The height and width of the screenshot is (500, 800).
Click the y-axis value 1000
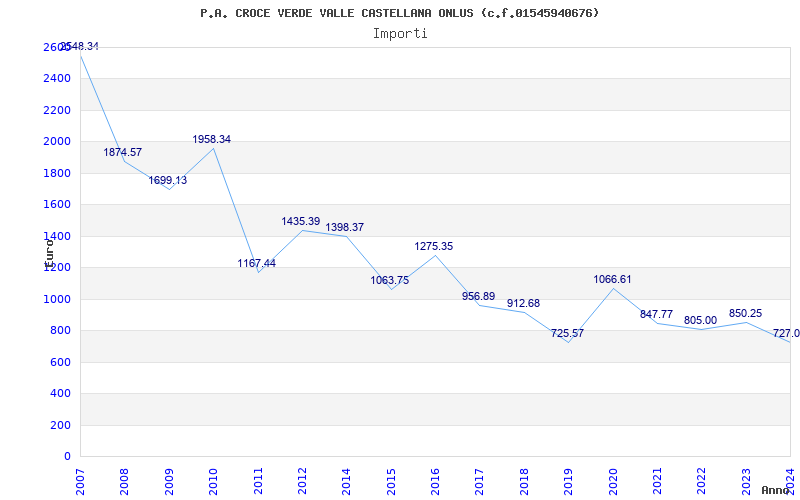pos(58,299)
